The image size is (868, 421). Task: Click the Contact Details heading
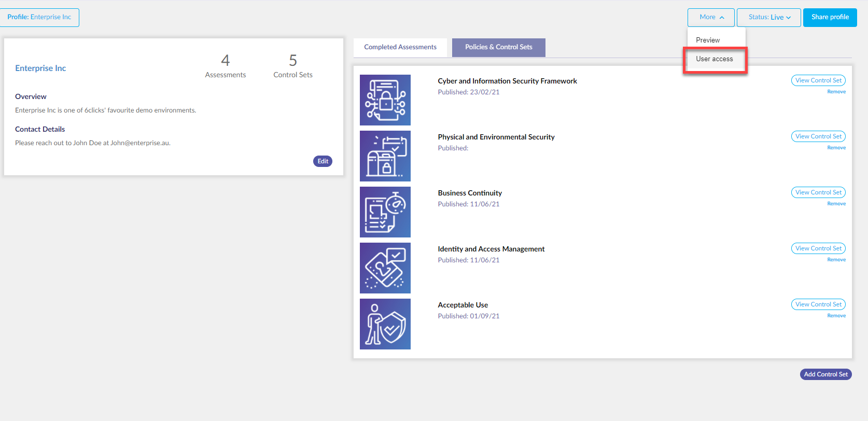(x=40, y=129)
